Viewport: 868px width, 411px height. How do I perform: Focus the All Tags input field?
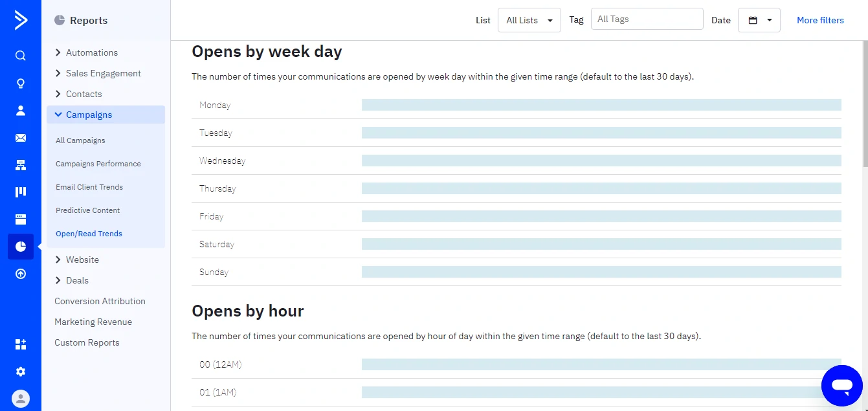coord(647,19)
